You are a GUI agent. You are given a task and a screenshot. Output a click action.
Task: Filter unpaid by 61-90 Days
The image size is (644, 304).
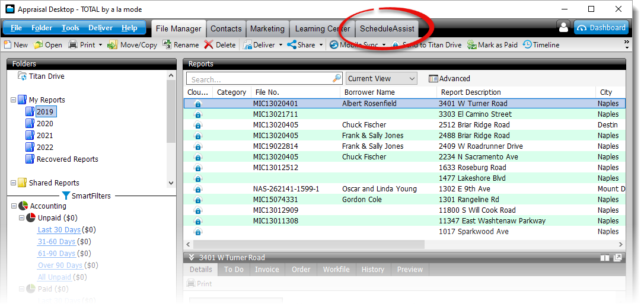tap(57, 254)
